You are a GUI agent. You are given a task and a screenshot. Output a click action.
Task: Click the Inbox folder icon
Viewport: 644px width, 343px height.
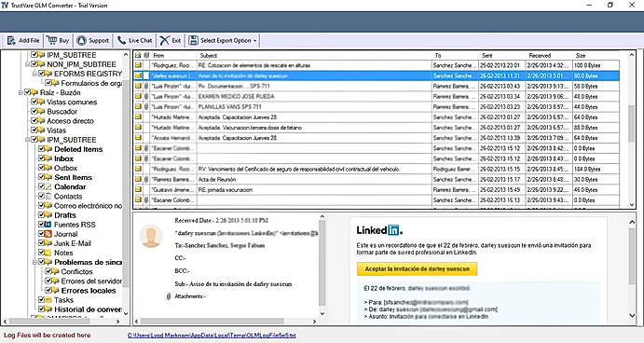[48, 158]
